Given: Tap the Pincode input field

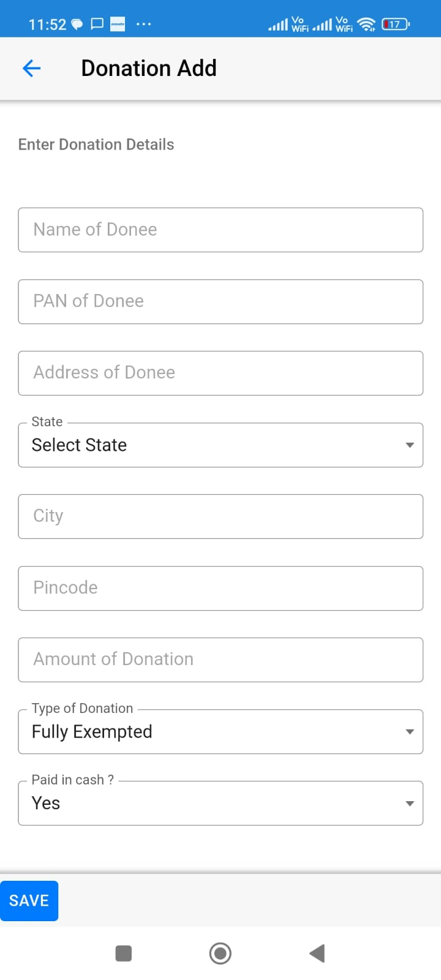Looking at the screenshot, I should tap(221, 588).
